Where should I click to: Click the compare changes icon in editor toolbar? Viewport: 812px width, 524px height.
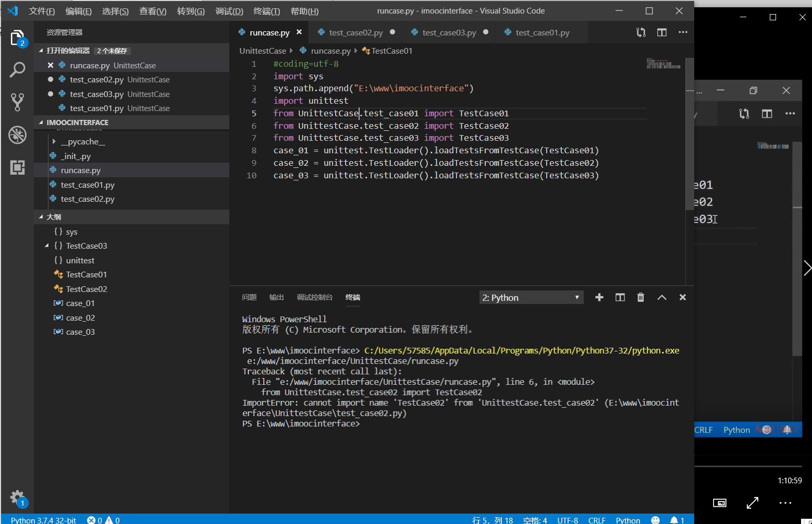click(x=641, y=32)
